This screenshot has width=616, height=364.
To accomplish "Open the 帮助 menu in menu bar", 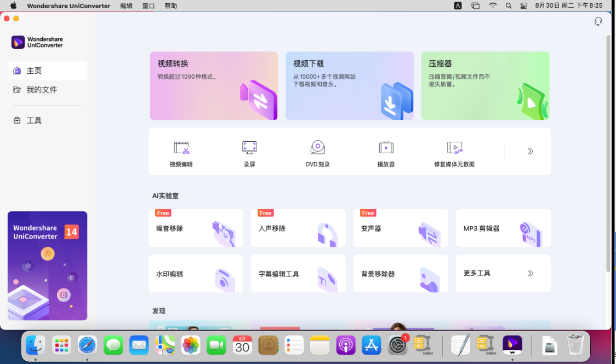I will click(x=171, y=6).
